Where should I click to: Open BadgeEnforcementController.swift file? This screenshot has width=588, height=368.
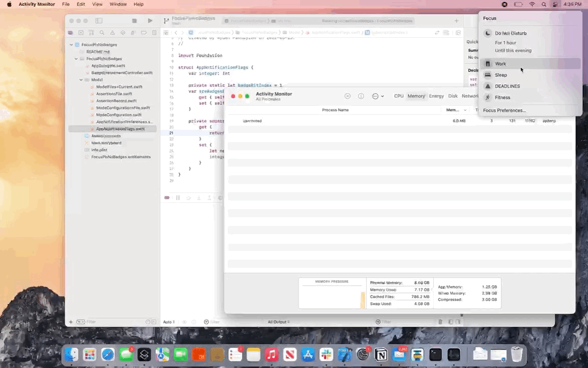(x=121, y=73)
